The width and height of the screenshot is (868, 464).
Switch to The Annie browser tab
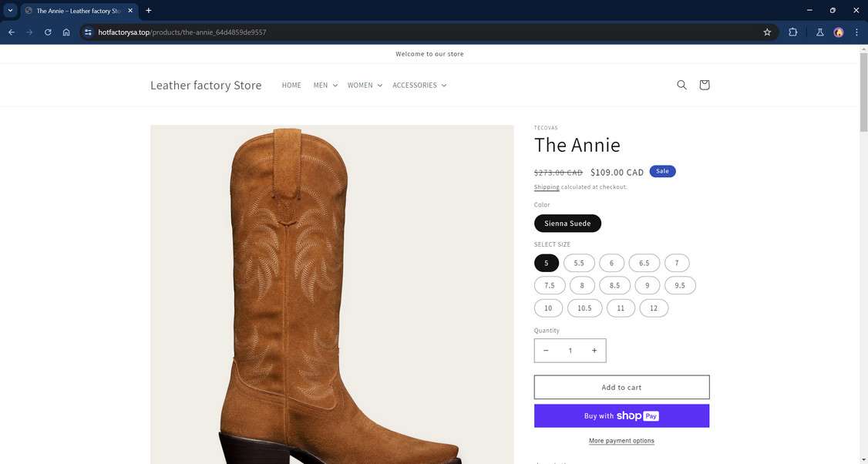point(77,11)
